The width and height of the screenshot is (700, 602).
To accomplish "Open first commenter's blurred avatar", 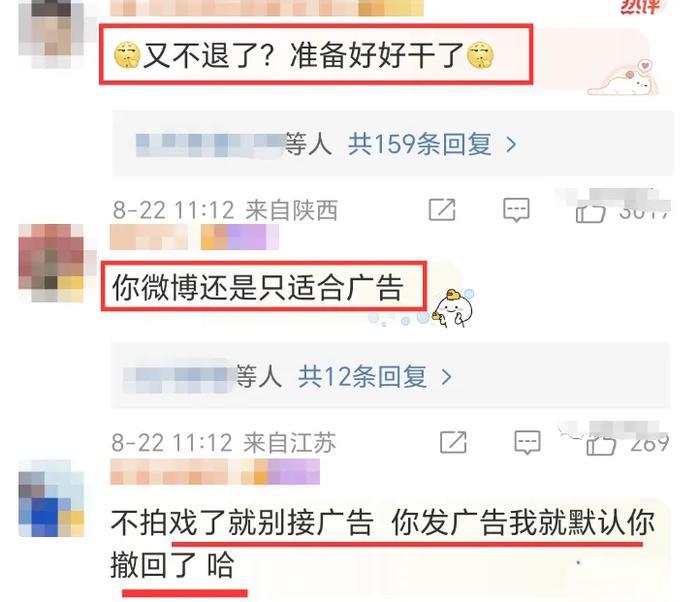I will (51, 34).
